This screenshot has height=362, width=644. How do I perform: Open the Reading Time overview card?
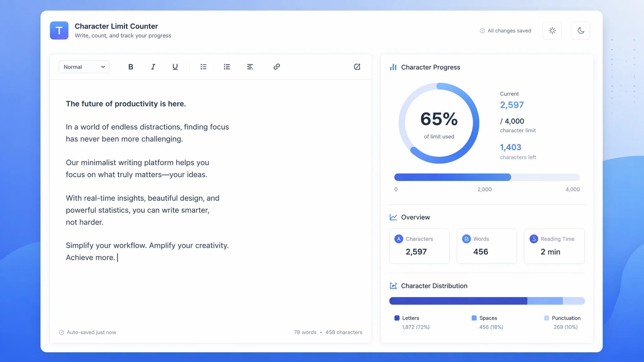click(554, 246)
